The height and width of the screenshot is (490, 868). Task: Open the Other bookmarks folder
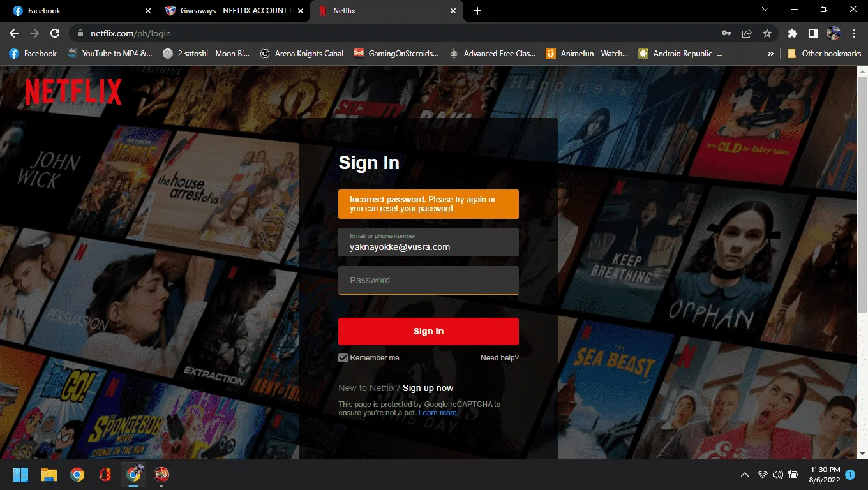[x=824, y=54]
